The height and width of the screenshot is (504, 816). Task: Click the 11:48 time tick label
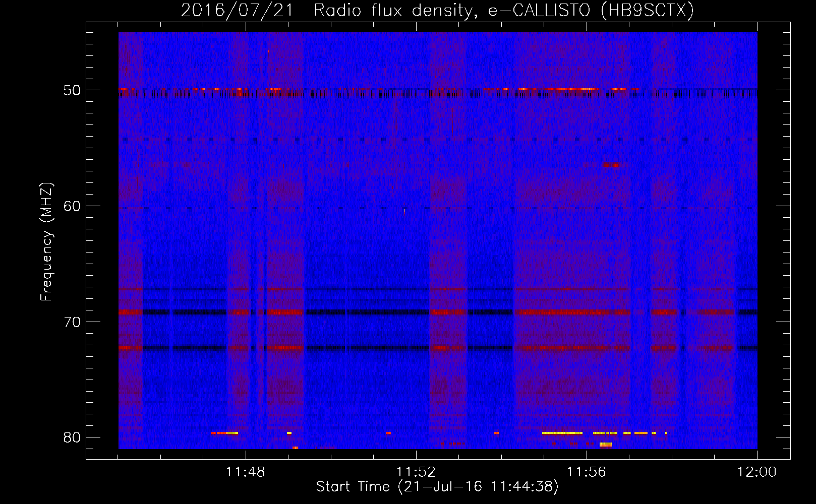246,472
